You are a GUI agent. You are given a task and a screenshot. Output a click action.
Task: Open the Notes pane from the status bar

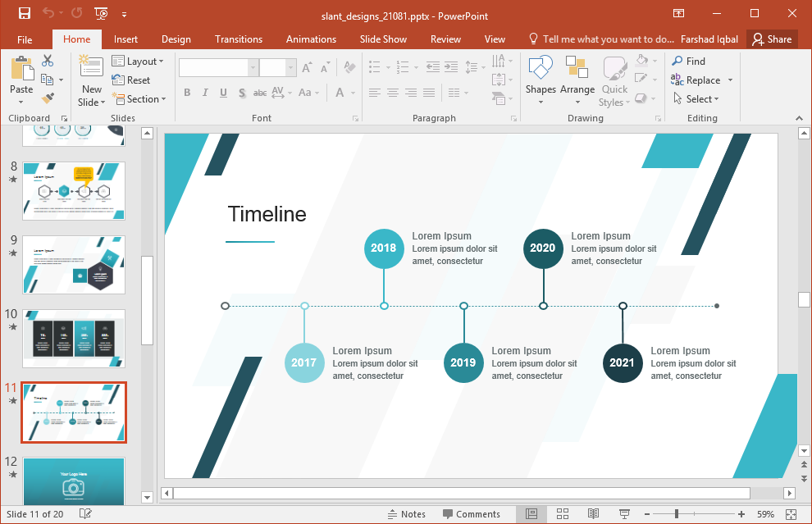click(x=407, y=514)
